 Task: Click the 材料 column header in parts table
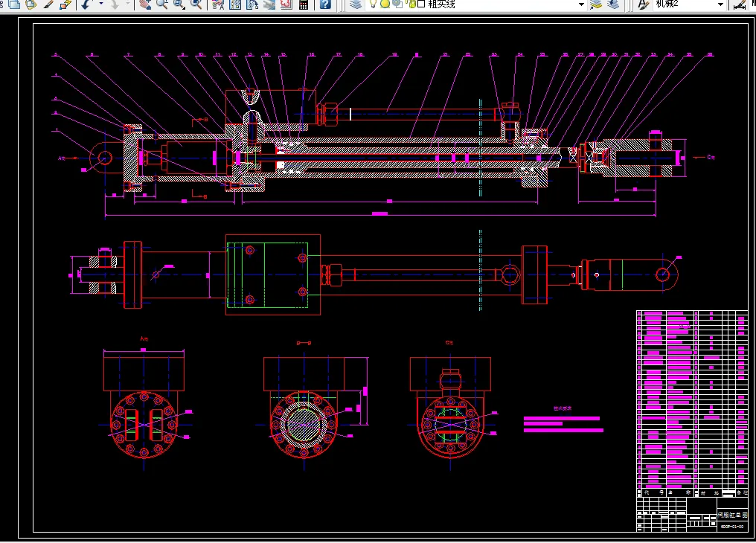[x=710, y=493]
